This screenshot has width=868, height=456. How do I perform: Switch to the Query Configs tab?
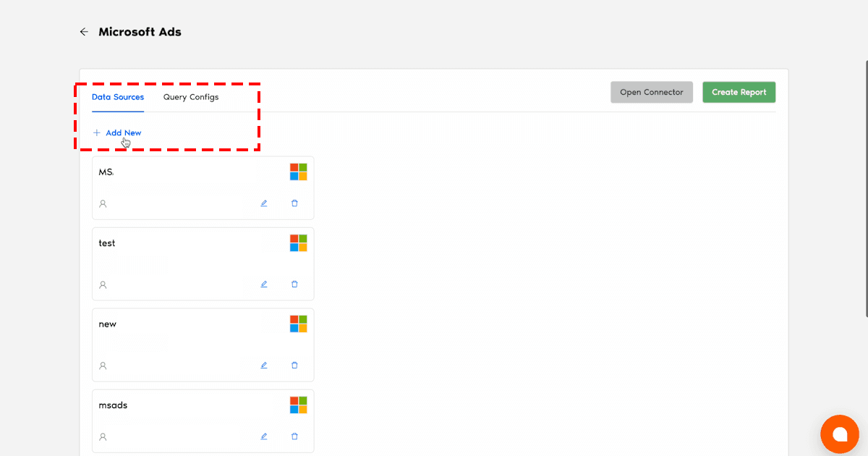[x=191, y=97]
